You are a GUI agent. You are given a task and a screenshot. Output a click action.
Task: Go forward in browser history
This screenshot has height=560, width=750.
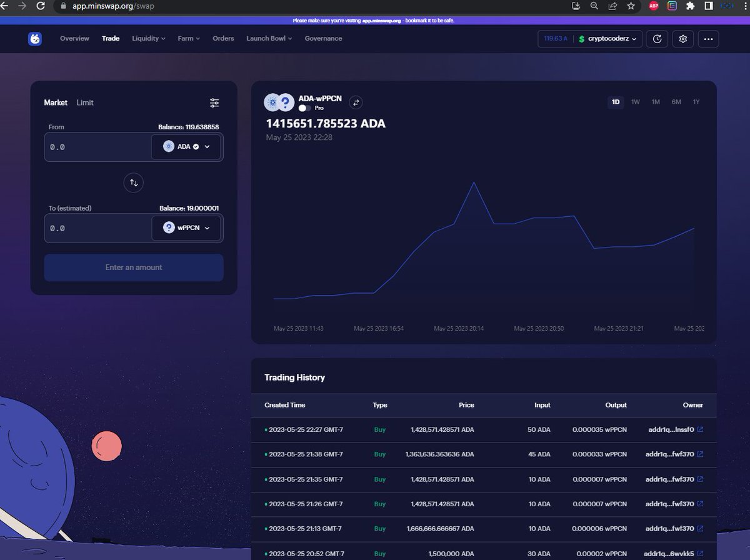22,6
